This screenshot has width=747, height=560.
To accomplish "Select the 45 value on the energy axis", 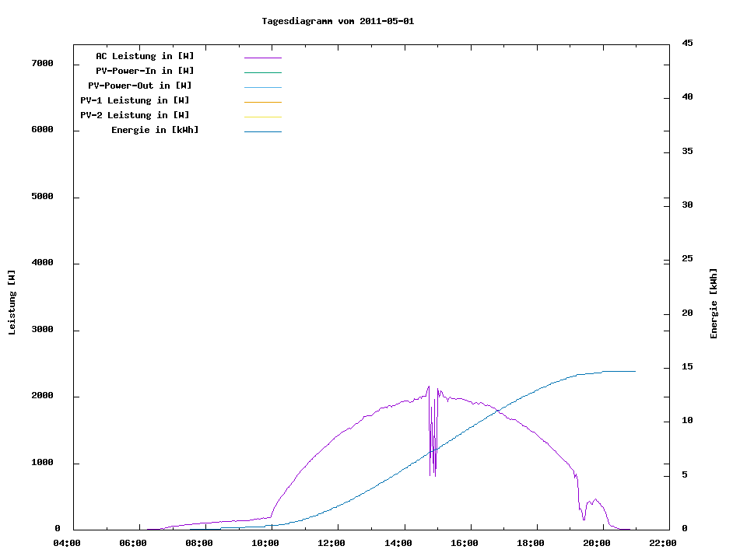I will (x=688, y=43).
